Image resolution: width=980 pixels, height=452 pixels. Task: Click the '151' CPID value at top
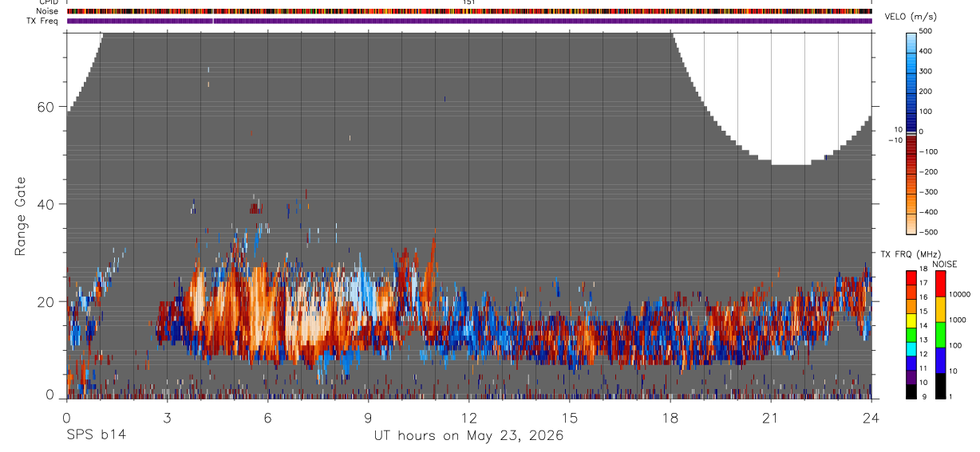pyautogui.click(x=469, y=2)
